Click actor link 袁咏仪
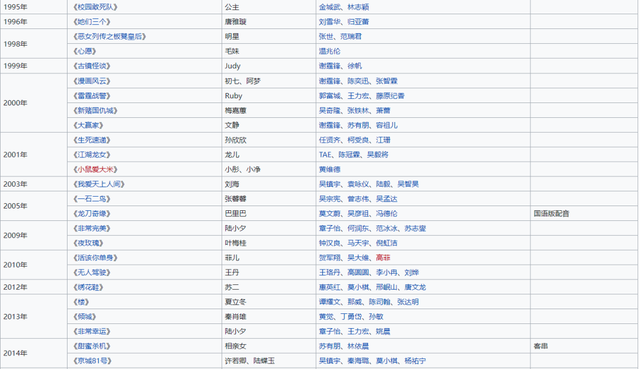 (x=358, y=184)
